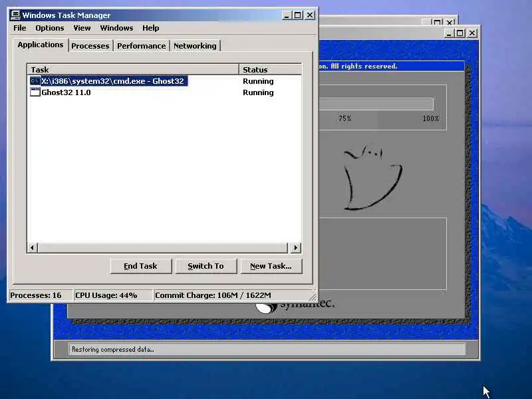Click the right arrow of the task list scrollbar
Viewport: 532px width, 399px height.
pos(295,247)
